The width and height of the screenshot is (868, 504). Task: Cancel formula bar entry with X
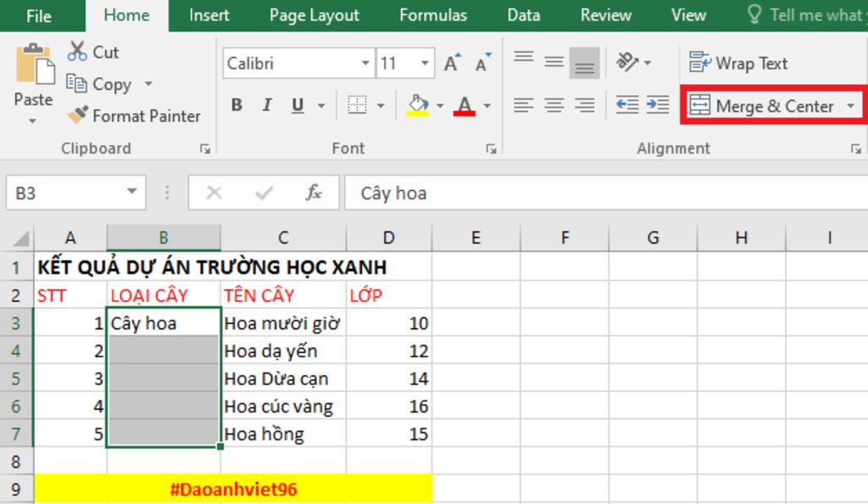214,193
